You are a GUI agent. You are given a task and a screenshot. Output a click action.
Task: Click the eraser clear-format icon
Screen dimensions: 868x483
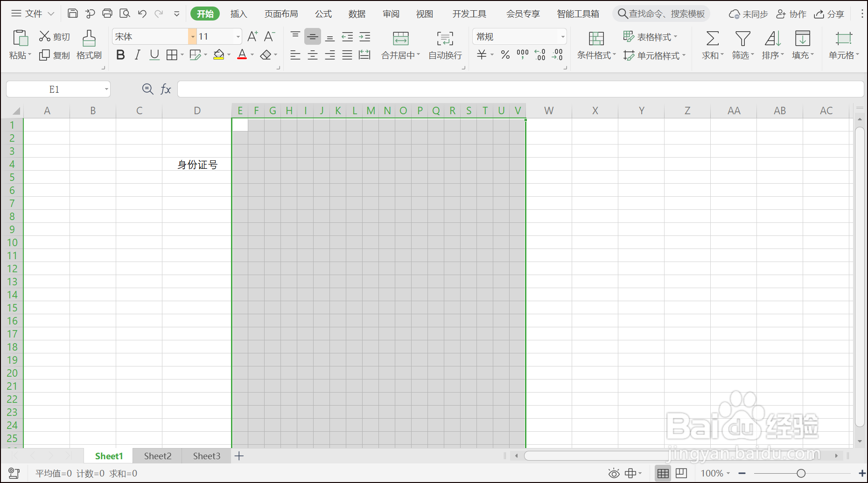[266, 55]
